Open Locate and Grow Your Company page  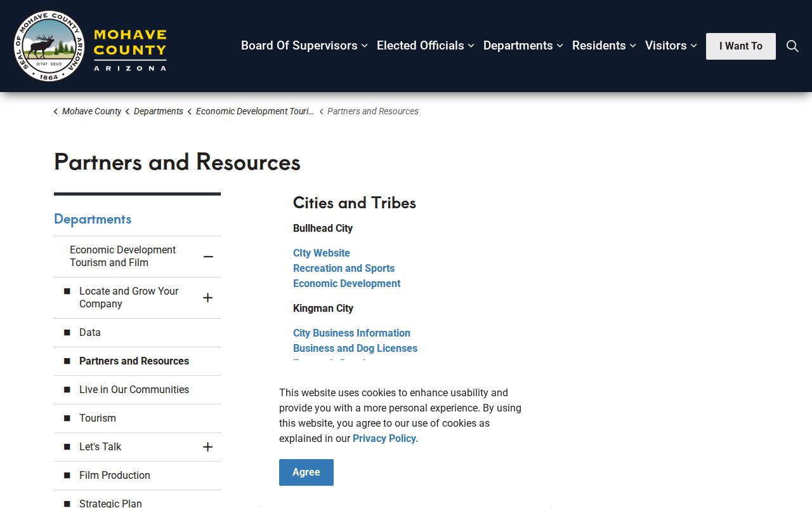coord(129,297)
